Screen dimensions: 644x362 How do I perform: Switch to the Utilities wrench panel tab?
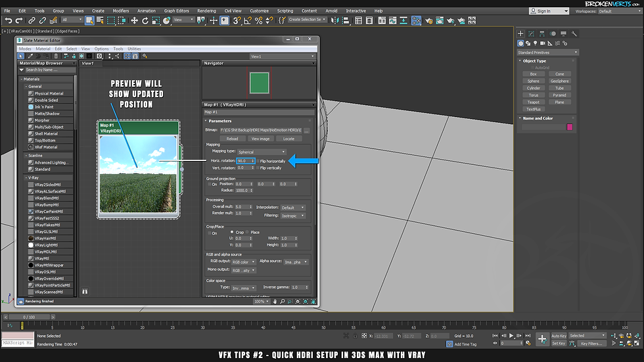(x=574, y=34)
